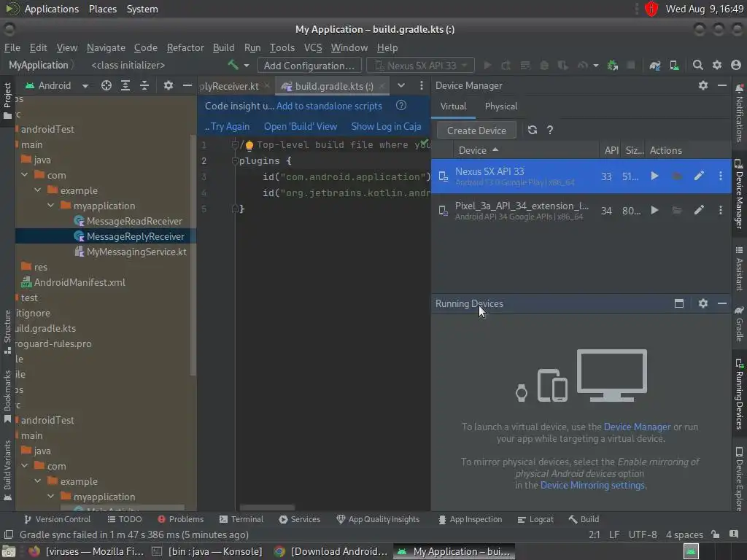Collapse the first myapplication folder
747x560 pixels.
point(50,205)
